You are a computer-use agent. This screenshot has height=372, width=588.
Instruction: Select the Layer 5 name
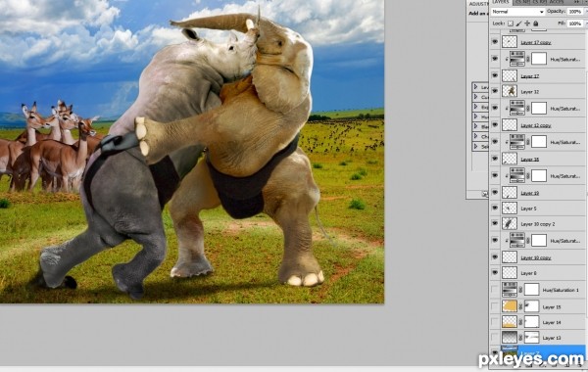coord(529,209)
